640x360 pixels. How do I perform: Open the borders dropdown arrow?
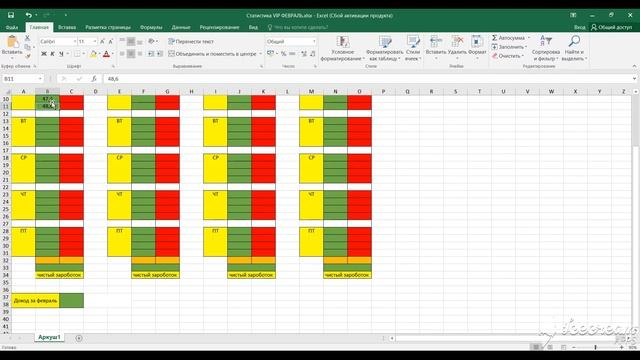[x=84, y=54]
